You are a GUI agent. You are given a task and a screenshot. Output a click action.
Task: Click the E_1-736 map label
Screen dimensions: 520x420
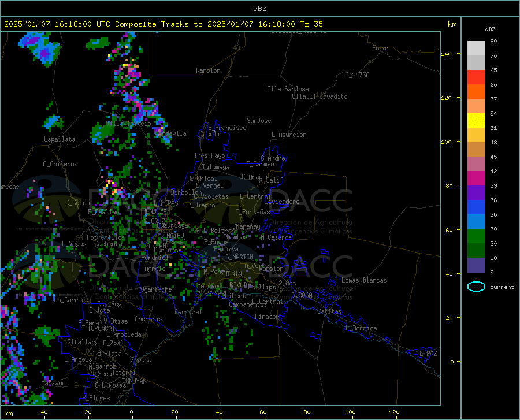point(357,75)
